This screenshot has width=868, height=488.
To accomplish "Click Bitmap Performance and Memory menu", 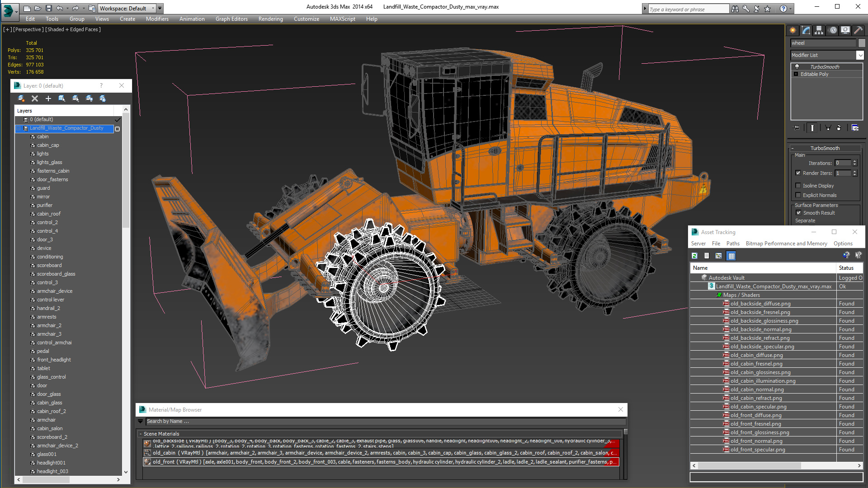I will tap(786, 244).
